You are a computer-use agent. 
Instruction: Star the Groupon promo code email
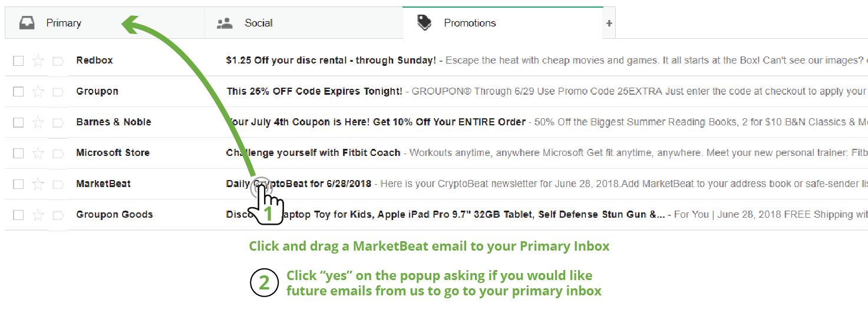[38, 91]
